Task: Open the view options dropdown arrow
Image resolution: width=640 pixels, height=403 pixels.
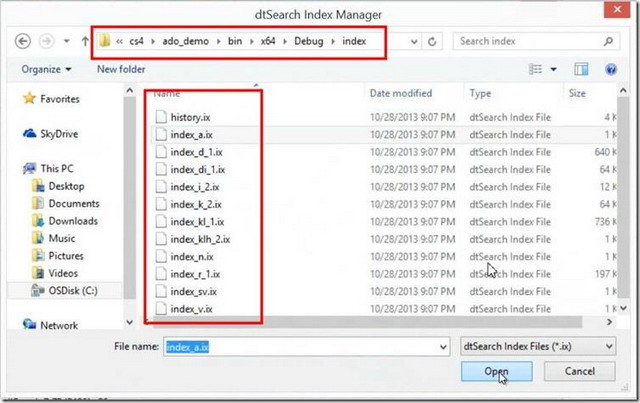Action: (553, 69)
